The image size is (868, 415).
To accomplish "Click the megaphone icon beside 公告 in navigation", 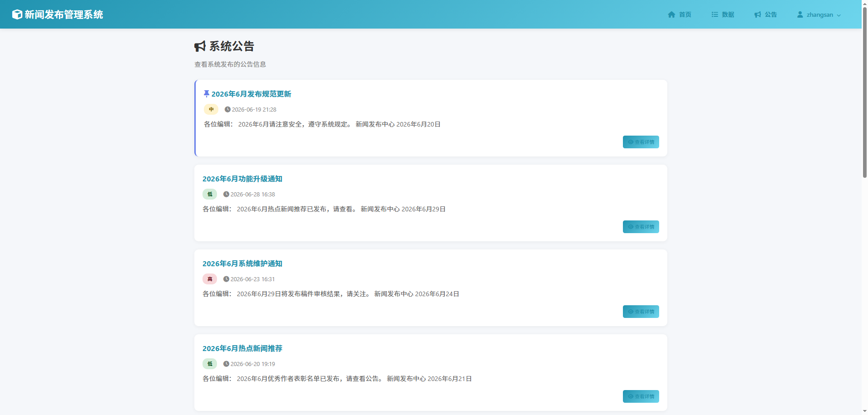I will point(757,15).
